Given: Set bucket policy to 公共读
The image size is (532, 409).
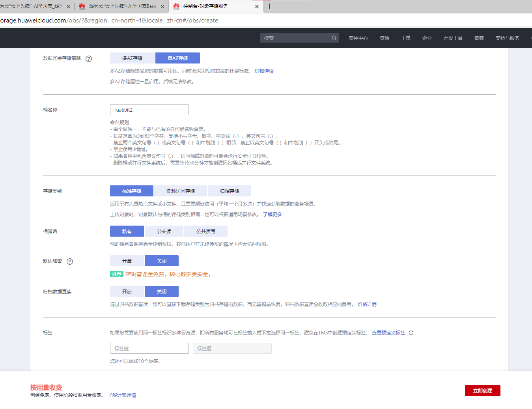Looking at the screenshot, I should click(x=164, y=231).
